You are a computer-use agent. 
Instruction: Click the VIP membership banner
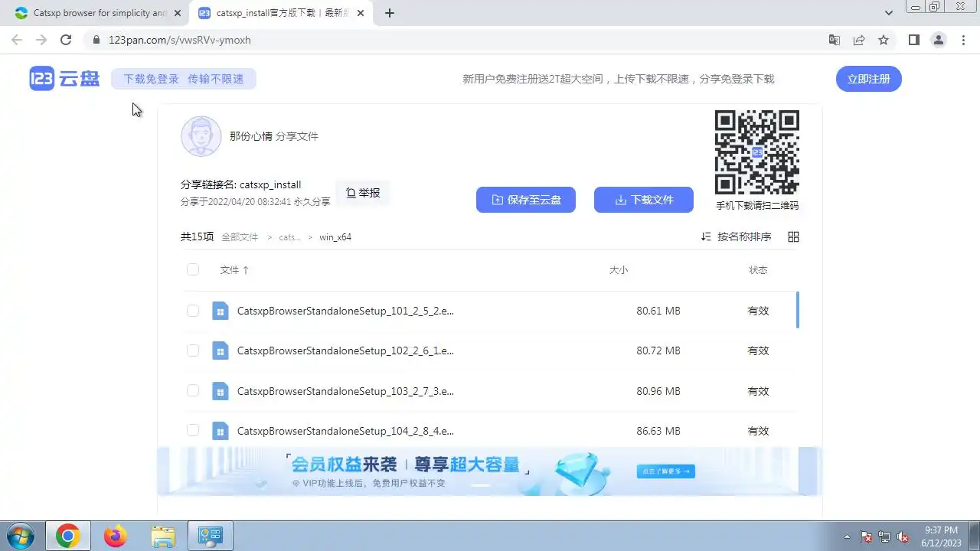(490, 471)
